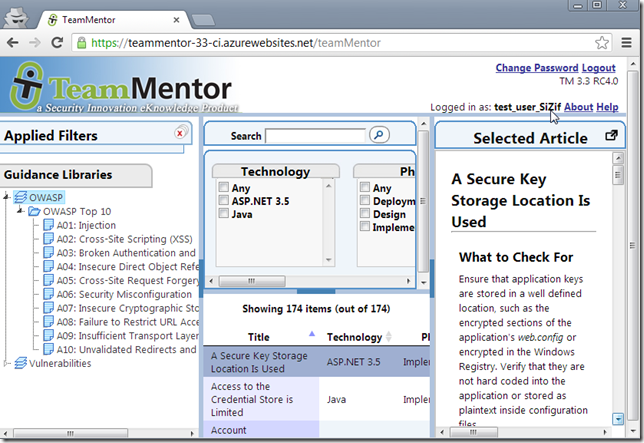
Task: Open A08: Failure to Restrict URL Access
Action: click(128, 322)
